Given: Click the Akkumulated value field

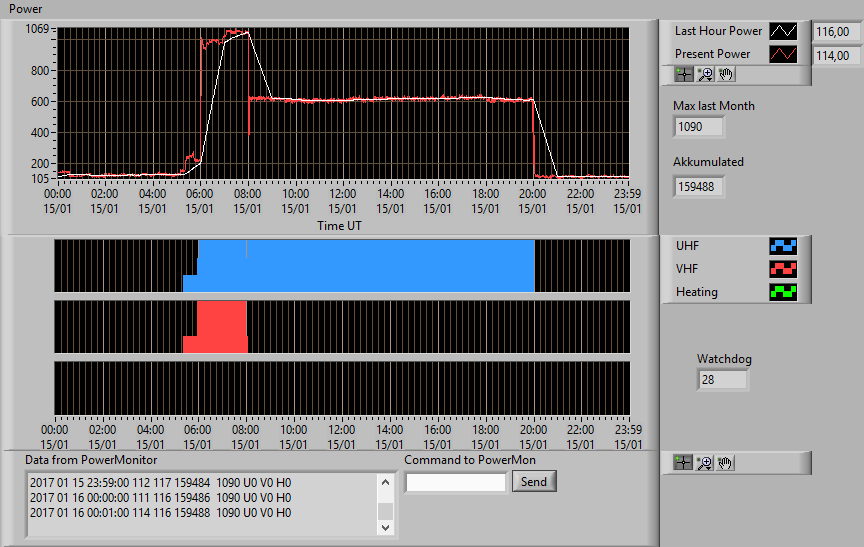Looking at the screenshot, I should pyautogui.click(x=698, y=187).
